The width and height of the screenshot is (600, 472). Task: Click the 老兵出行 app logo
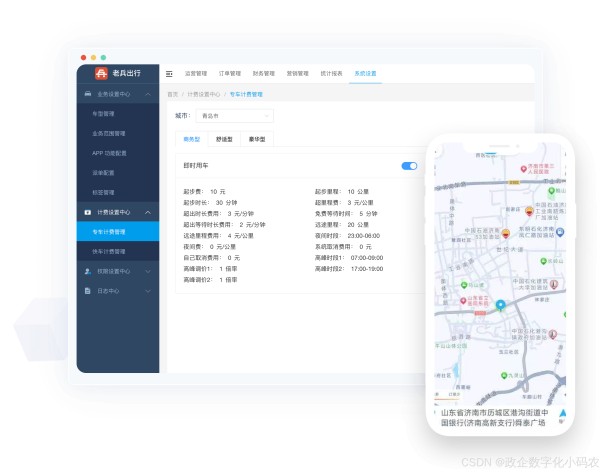[101, 73]
